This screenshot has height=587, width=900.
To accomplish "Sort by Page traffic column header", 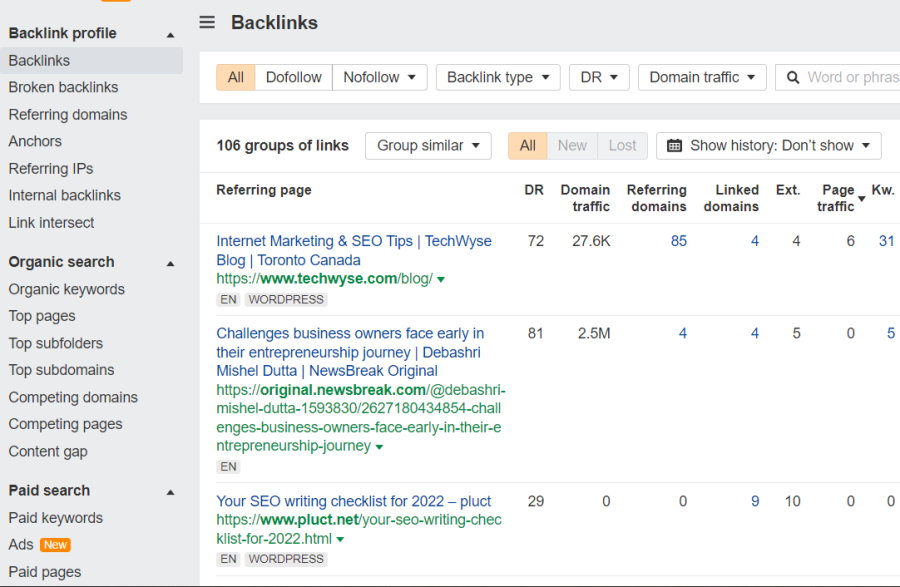I will pos(838,198).
